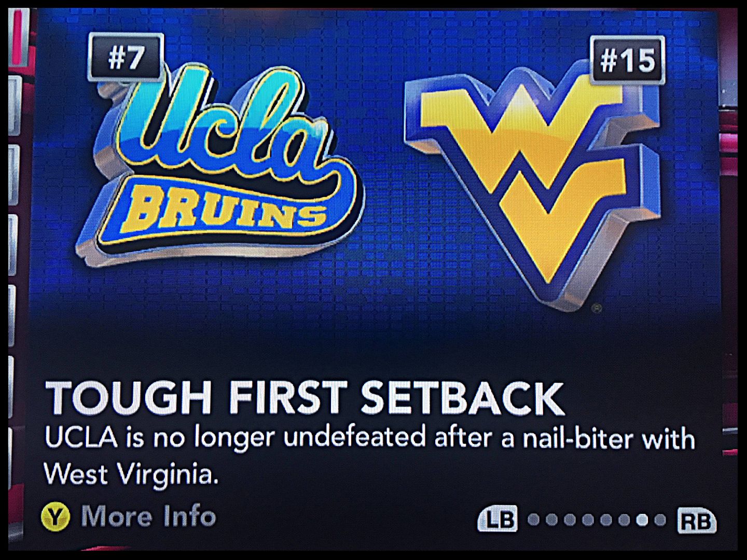Jump to the last page dot
747x560 pixels.
pyautogui.click(x=660, y=520)
